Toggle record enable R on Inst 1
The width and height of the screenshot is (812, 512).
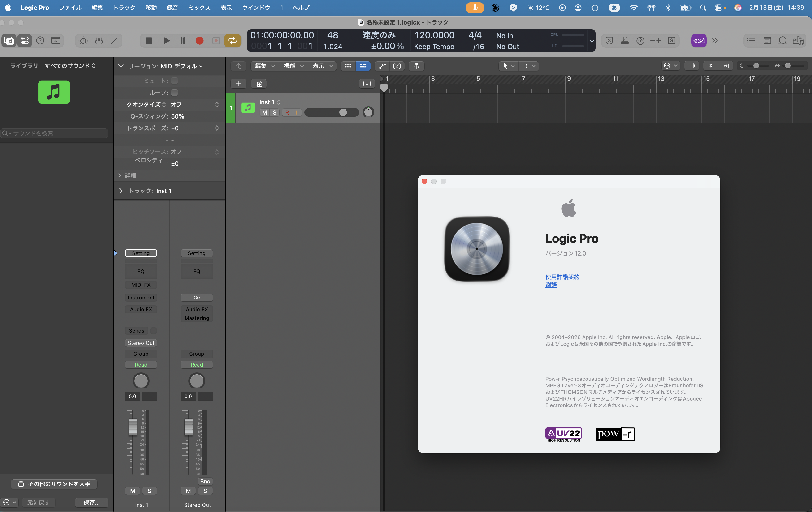(x=287, y=113)
